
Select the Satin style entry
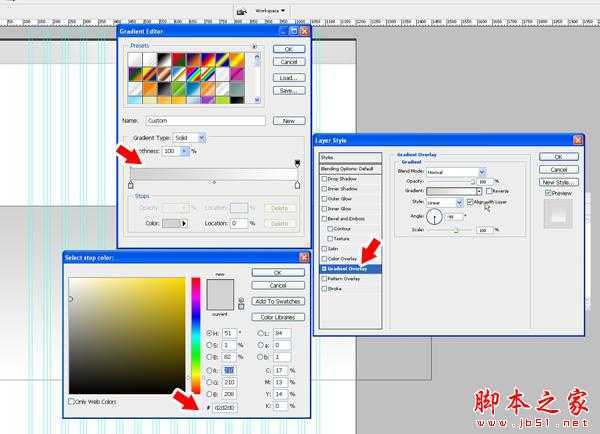tap(351, 249)
